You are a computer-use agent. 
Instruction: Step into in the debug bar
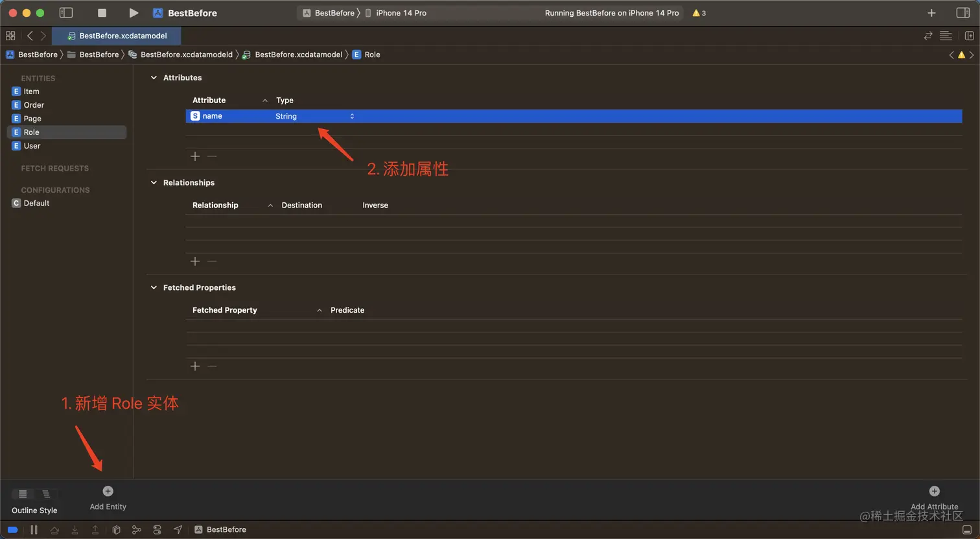[x=75, y=530]
